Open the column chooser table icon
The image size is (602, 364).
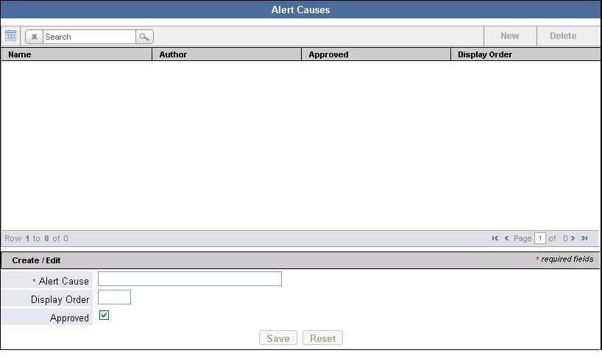[x=10, y=36]
